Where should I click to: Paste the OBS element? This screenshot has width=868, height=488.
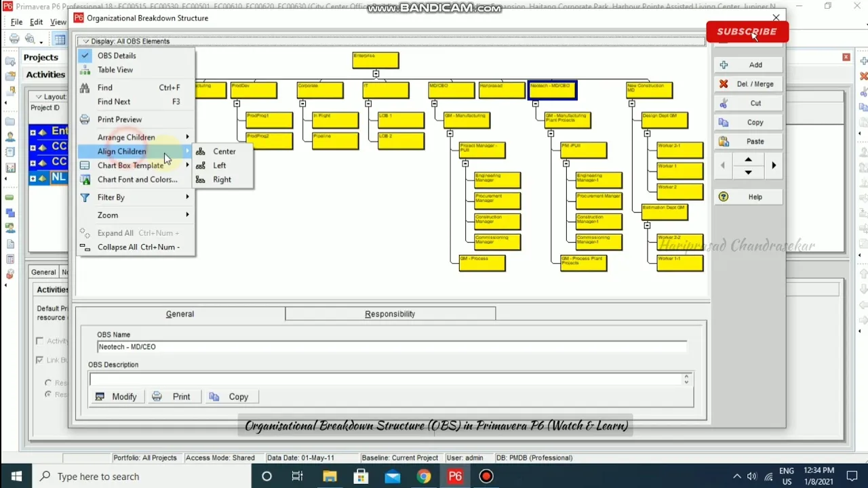tap(748, 142)
